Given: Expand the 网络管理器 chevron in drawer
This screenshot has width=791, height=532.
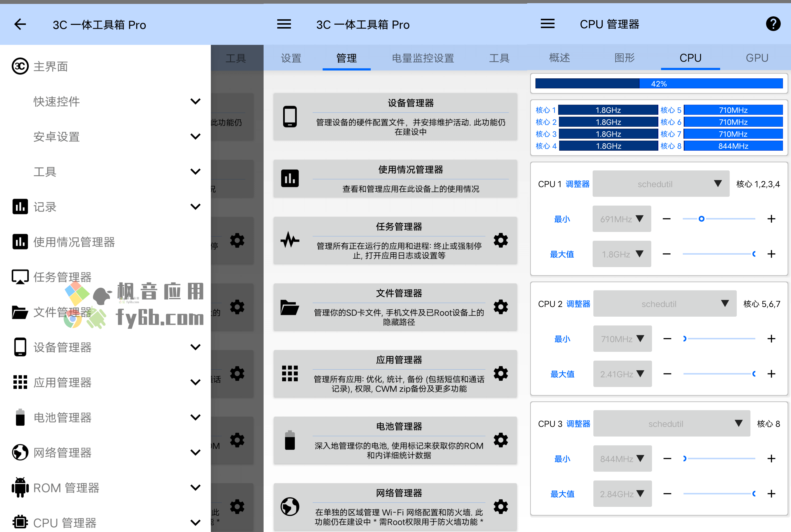Looking at the screenshot, I should coord(195,452).
